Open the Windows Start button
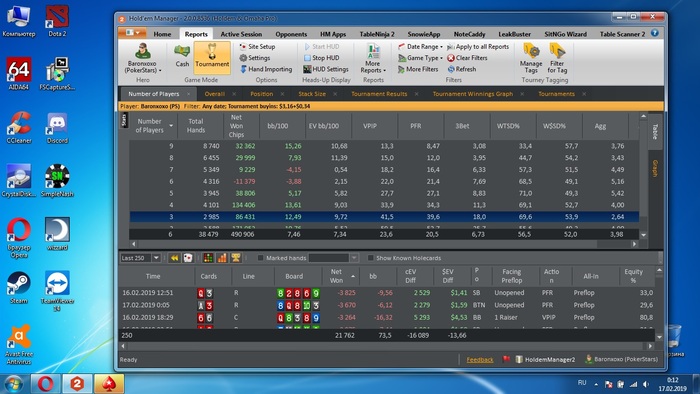700x394 pixels. (x=13, y=384)
